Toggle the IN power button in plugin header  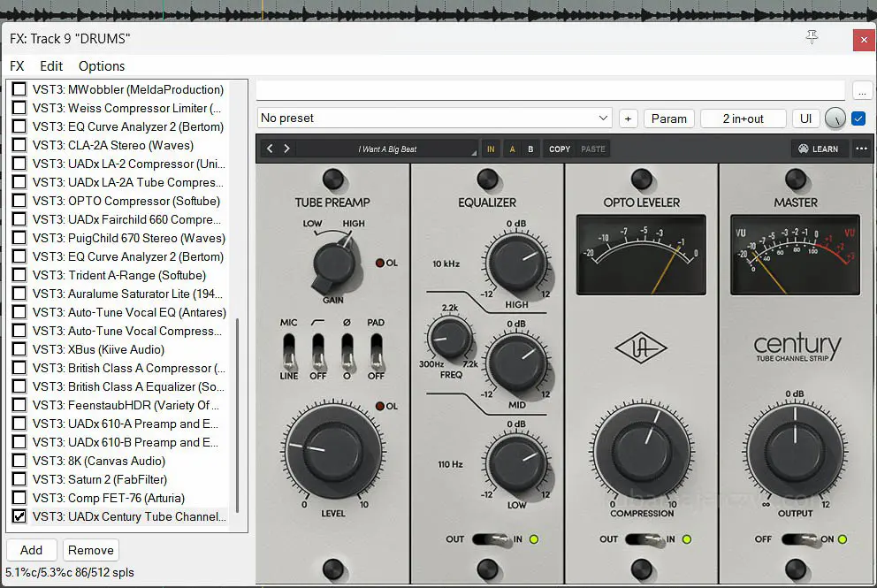(491, 149)
